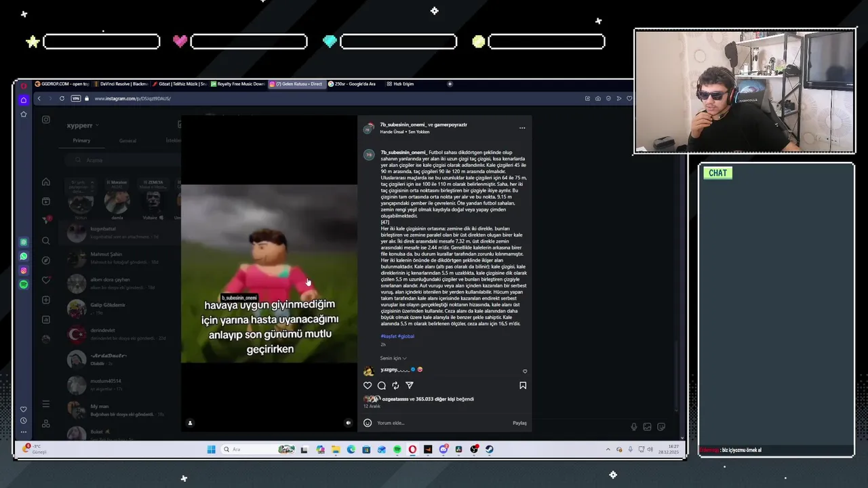Like the Instagram post with the heart icon
The height and width of the screenshot is (488, 868).
368,385
